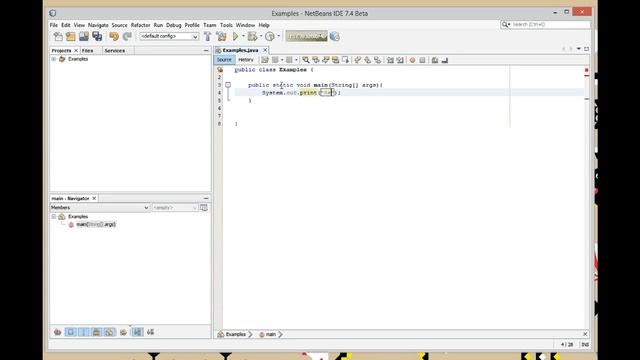This screenshot has height=360, width=640.
Task: Click the memory usage indicator bar
Action: tap(307, 36)
